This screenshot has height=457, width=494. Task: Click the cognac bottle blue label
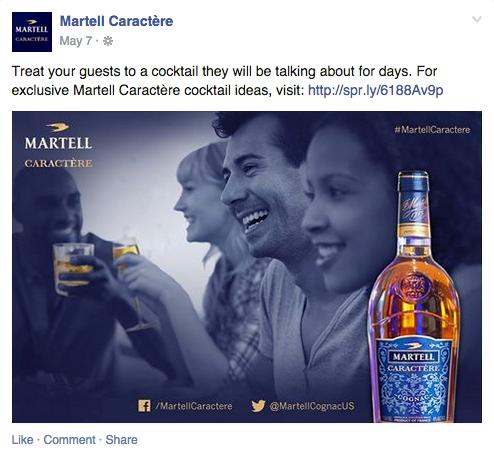[x=413, y=380]
